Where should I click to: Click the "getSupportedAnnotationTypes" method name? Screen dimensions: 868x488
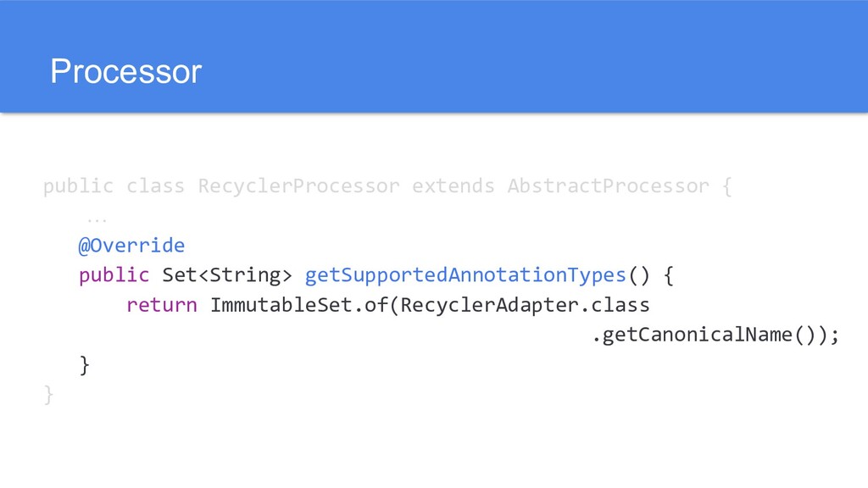(x=465, y=275)
